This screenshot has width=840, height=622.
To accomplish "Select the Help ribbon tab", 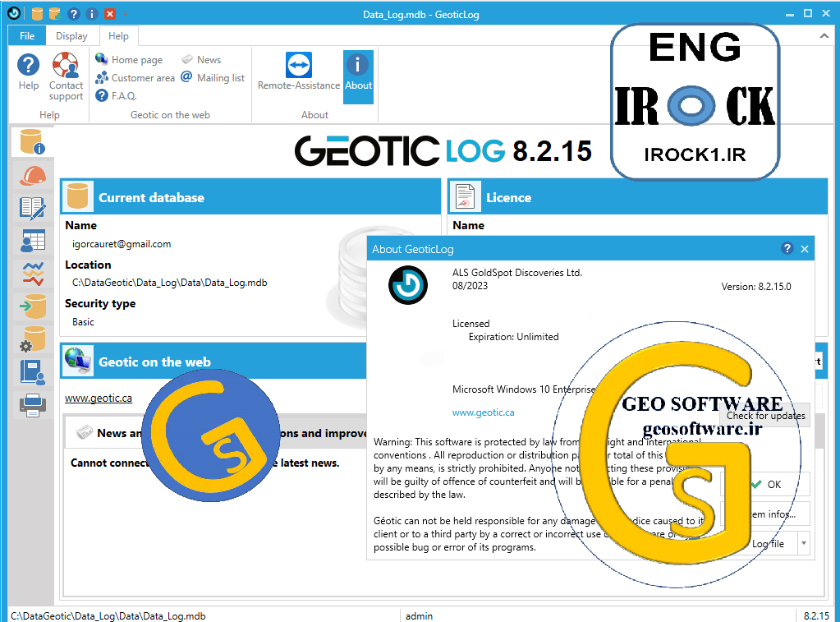I will [x=118, y=36].
